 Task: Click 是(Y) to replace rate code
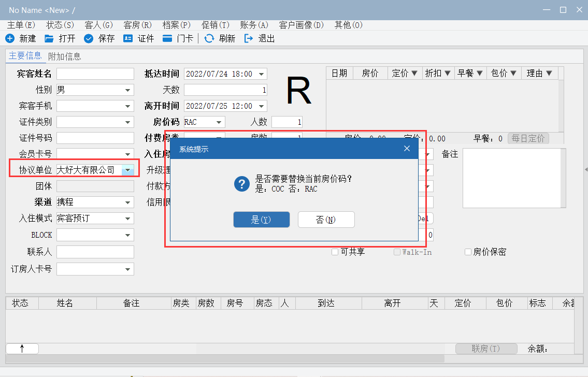click(x=262, y=220)
